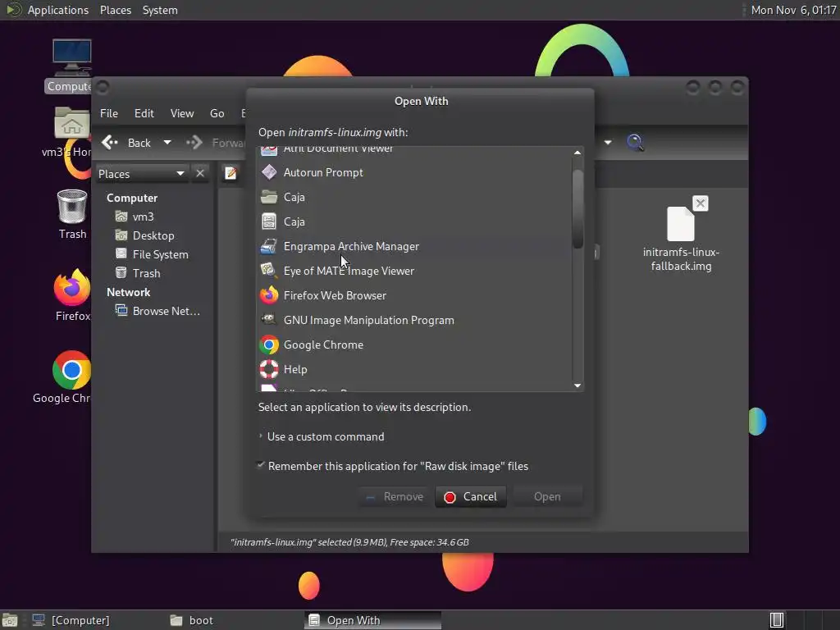Click the edit location pencil icon
This screenshot has width=840, height=630.
231,173
